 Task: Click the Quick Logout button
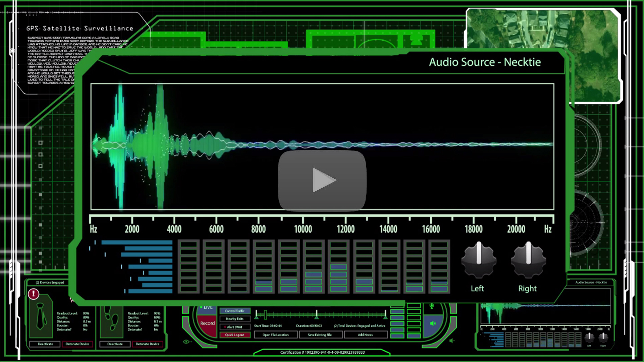pos(235,335)
